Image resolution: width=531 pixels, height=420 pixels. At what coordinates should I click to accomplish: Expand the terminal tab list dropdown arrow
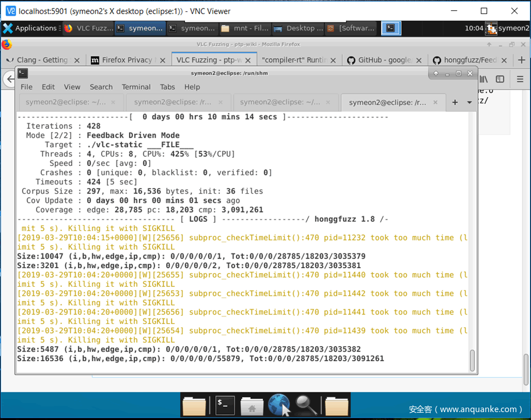point(469,102)
